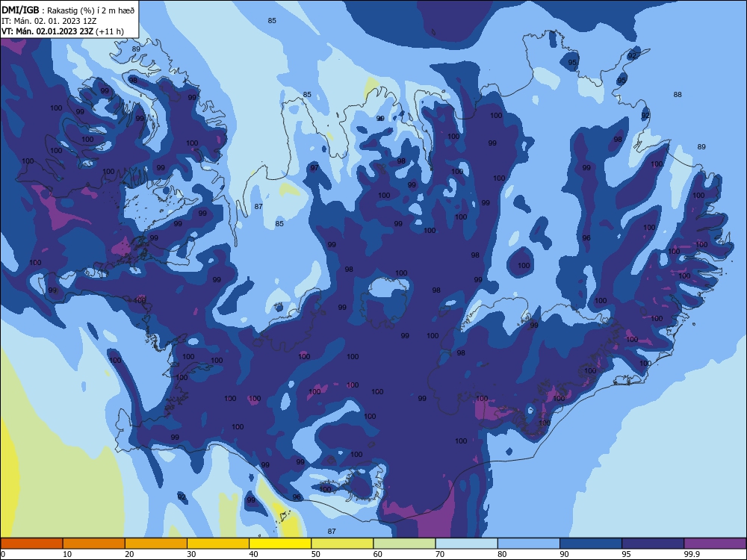Click the legend tick label '60'
This screenshot has width=747, height=560.
(x=378, y=554)
